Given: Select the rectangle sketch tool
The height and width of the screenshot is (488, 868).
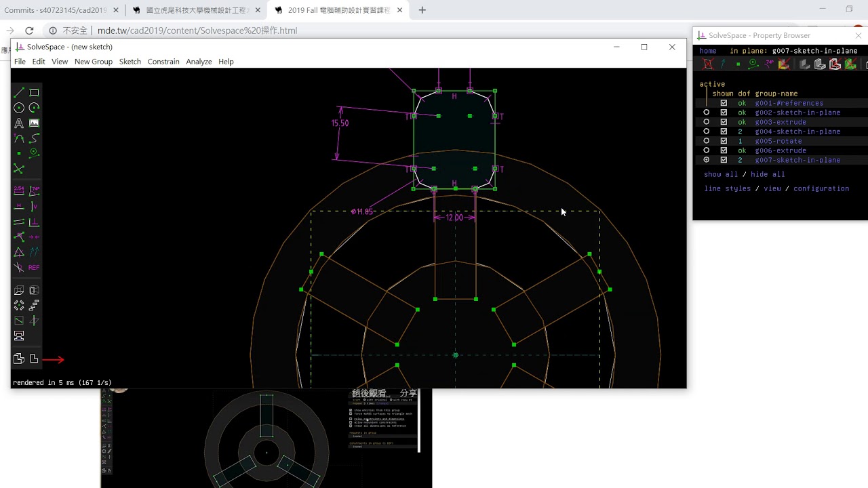Looking at the screenshot, I should coord(34,92).
